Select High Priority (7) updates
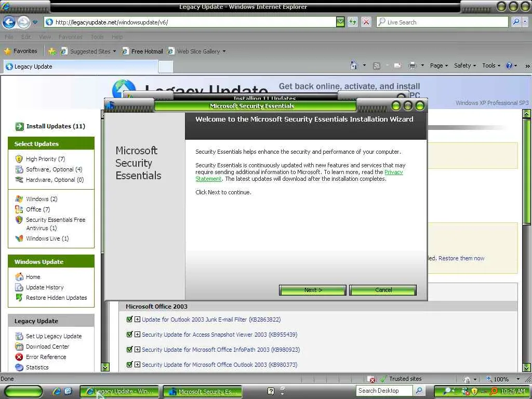Screen dimensions: 532x399 coord(46,159)
